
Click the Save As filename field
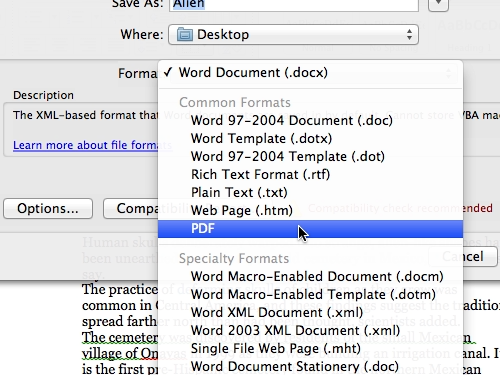click(x=294, y=5)
